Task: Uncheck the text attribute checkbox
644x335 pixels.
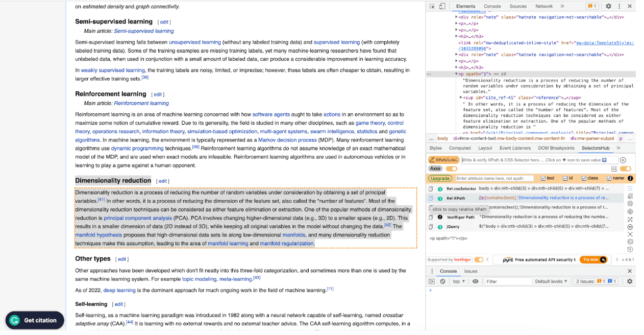Action: tap(543, 178)
